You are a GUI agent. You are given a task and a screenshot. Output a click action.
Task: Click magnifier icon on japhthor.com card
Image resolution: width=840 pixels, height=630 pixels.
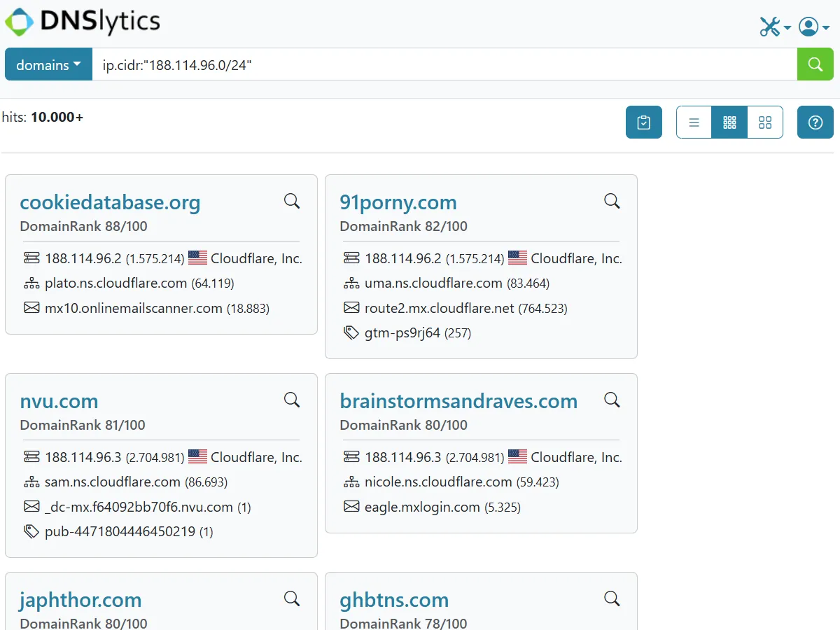292,598
